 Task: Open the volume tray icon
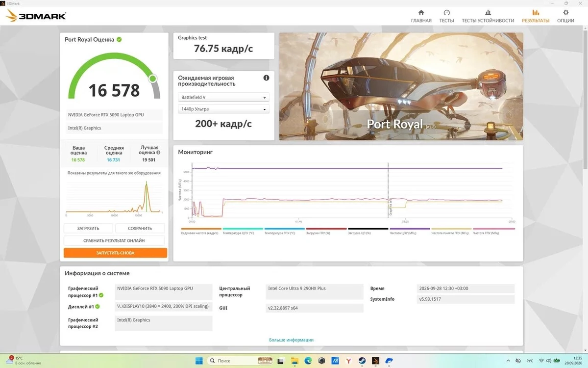(549, 361)
